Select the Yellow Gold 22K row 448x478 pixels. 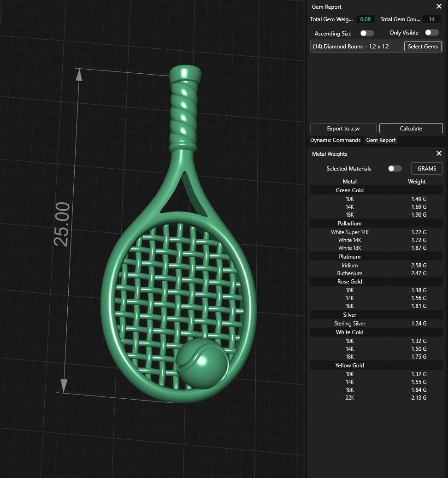377,397
